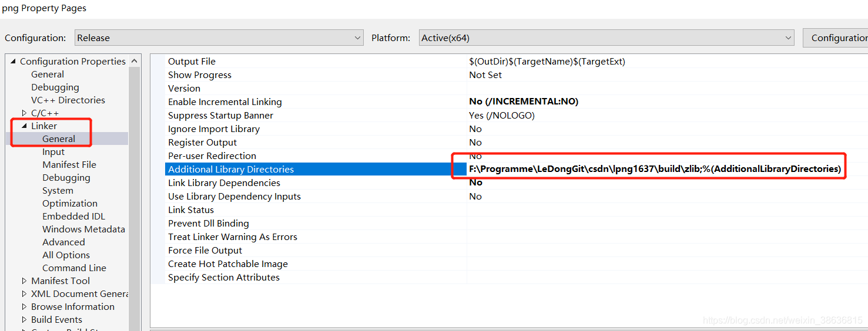Click the Configuration Manager button
This screenshot has height=331, width=868.
coord(835,38)
